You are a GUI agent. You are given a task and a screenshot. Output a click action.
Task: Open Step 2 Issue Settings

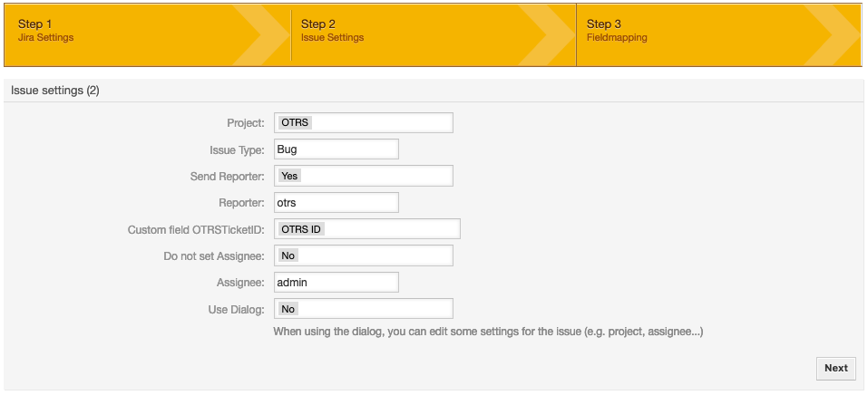[x=332, y=31]
